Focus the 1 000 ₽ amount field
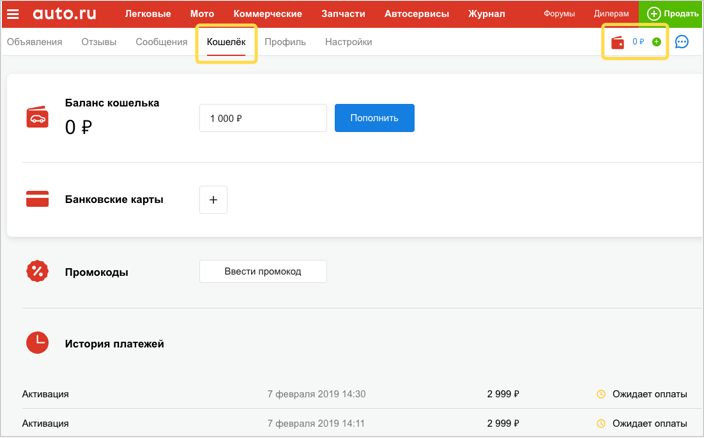Viewport: 704px width, 438px height. tap(263, 118)
